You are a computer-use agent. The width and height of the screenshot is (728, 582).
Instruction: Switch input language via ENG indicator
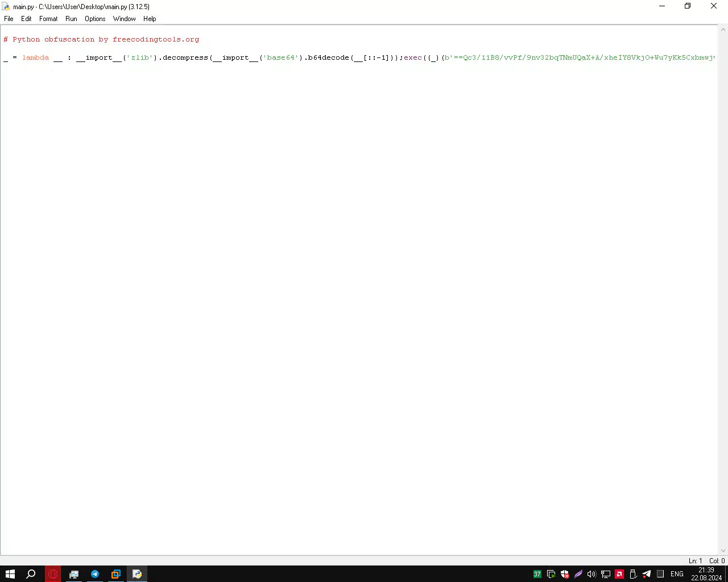pyautogui.click(x=677, y=574)
